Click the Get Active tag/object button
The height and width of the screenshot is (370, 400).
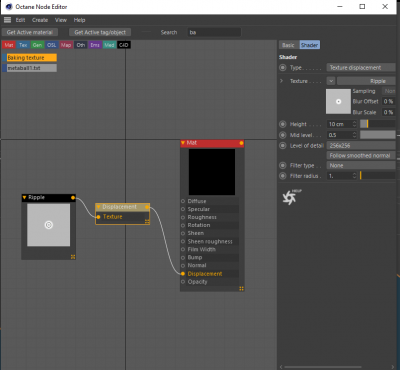[100, 32]
